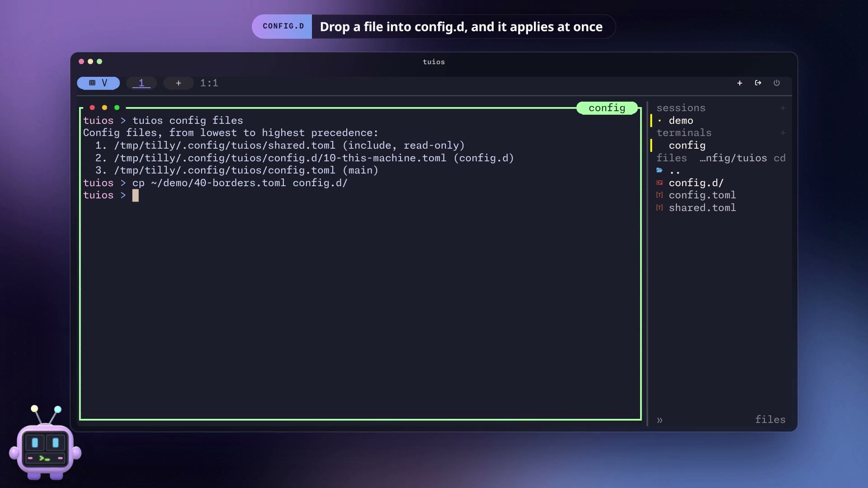Open the config.d/ folder
Viewport: 868px width, 488px height.
[696, 183]
